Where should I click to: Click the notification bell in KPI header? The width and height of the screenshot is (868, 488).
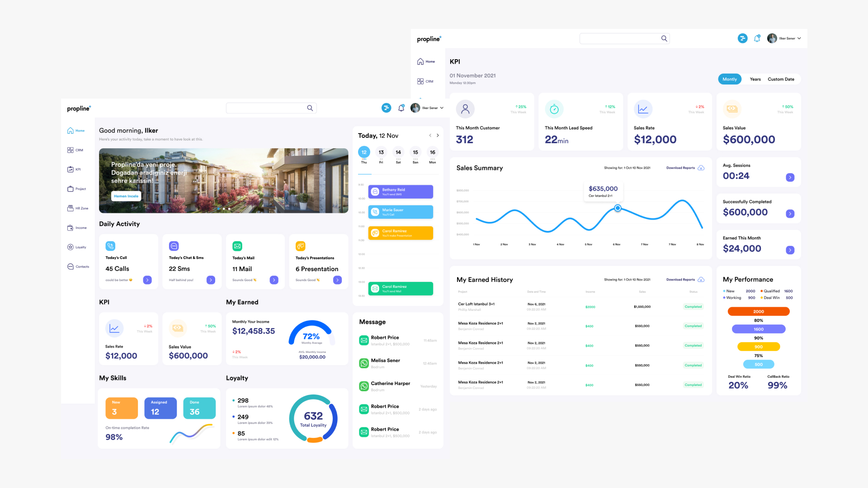pyautogui.click(x=757, y=38)
